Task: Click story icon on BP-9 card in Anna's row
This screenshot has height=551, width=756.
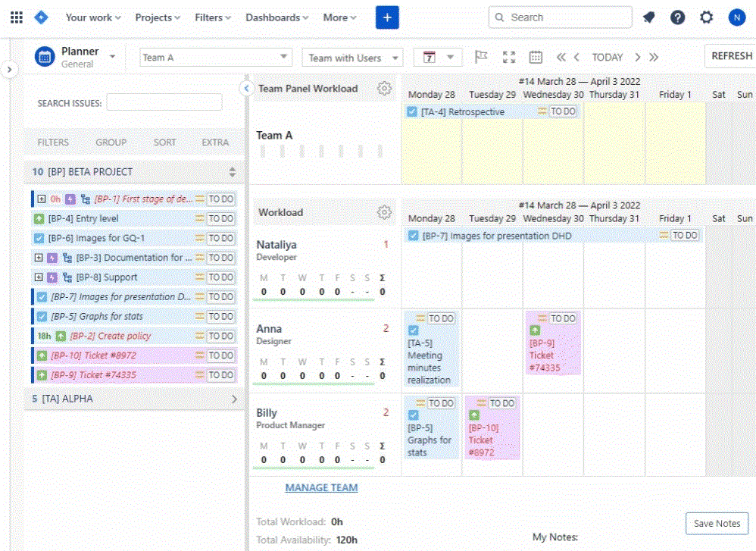Action: 535,330
